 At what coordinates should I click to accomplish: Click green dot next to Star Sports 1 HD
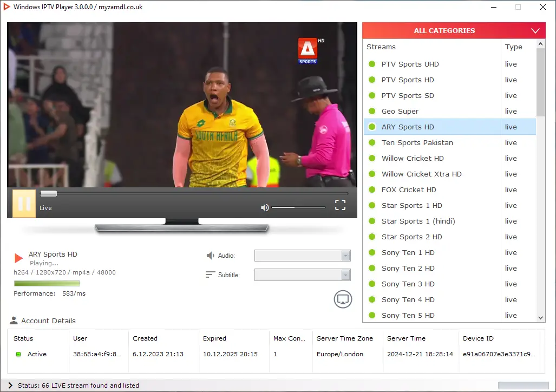coord(372,205)
